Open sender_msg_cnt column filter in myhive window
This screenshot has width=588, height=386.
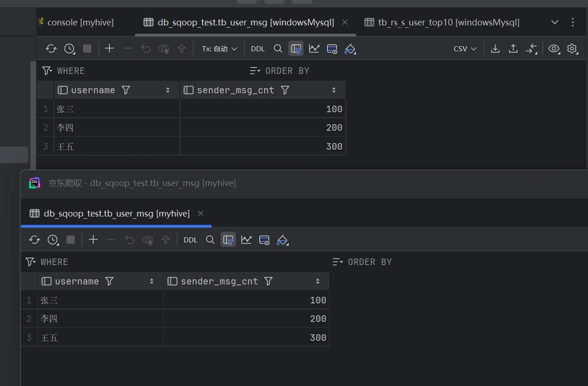[268, 281]
